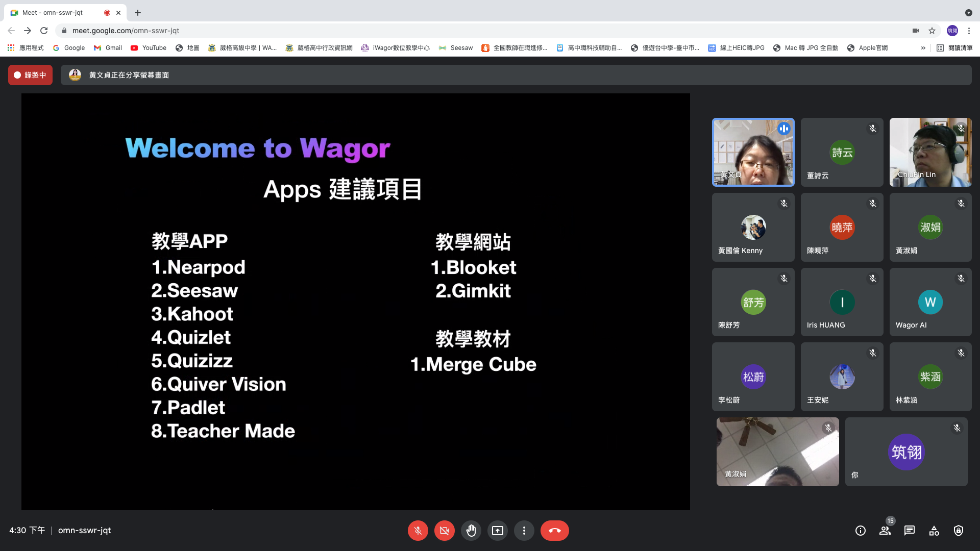Image resolution: width=980 pixels, height=551 pixels.
Task: Open Chrome's three-dot menu
Action: (969, 31)
